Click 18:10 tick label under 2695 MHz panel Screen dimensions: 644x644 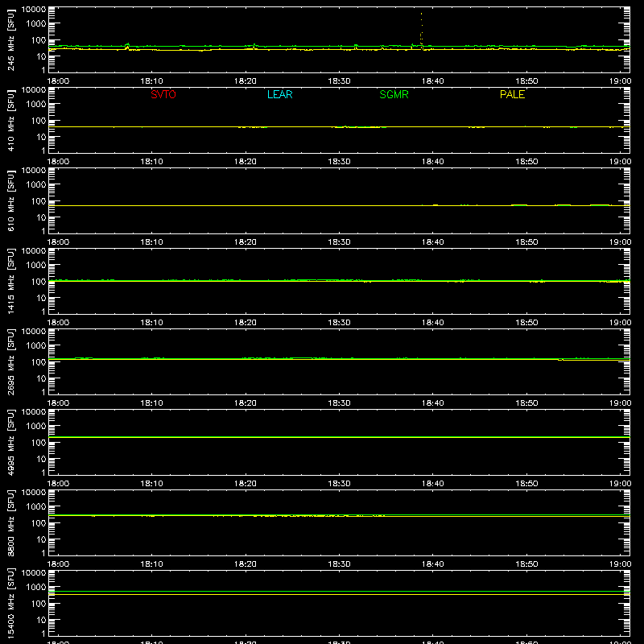point(151,403)
